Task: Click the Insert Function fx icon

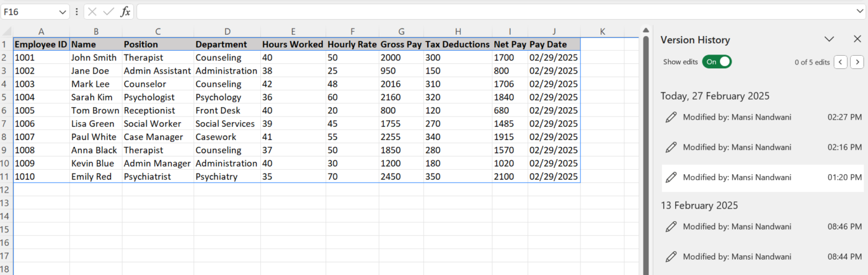Action: (125, 12)
